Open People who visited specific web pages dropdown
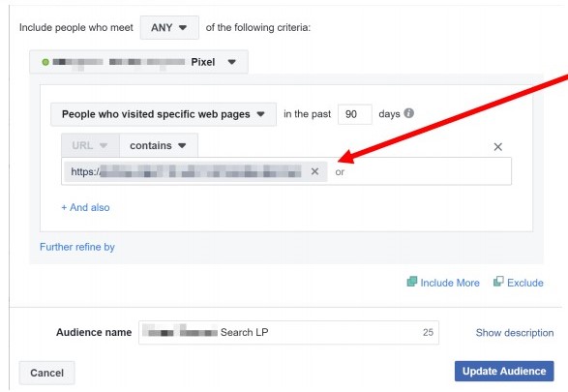This screenshot has height=392, width=568. [164, 114]
